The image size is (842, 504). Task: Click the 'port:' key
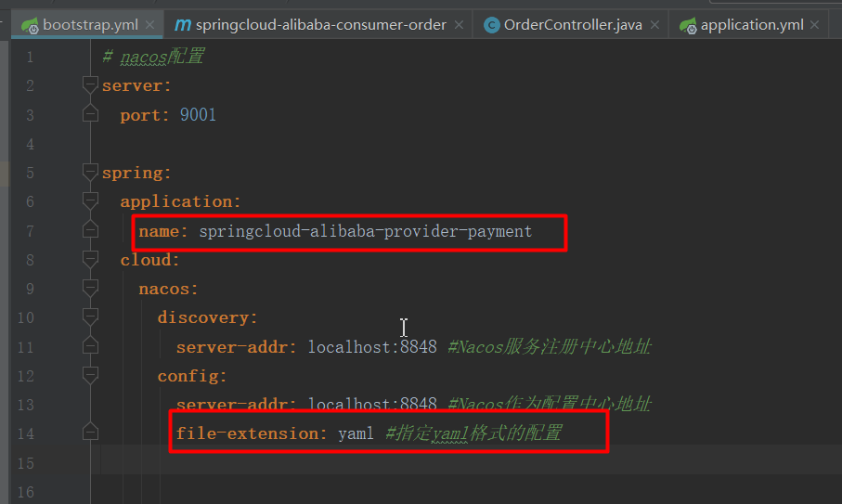point(145,115)
